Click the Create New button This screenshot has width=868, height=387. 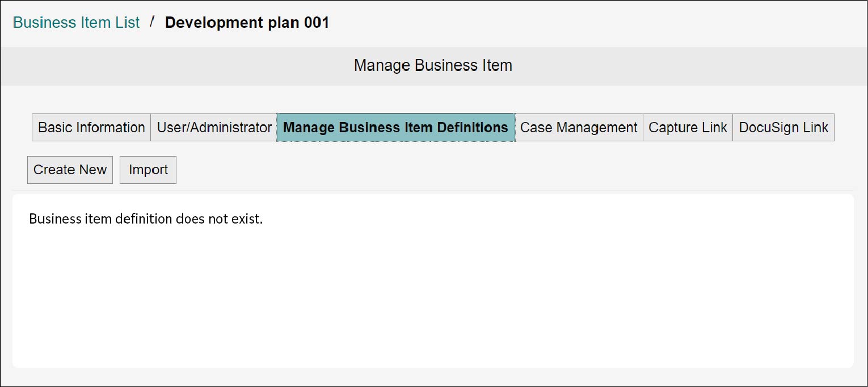tap(70, 170)
